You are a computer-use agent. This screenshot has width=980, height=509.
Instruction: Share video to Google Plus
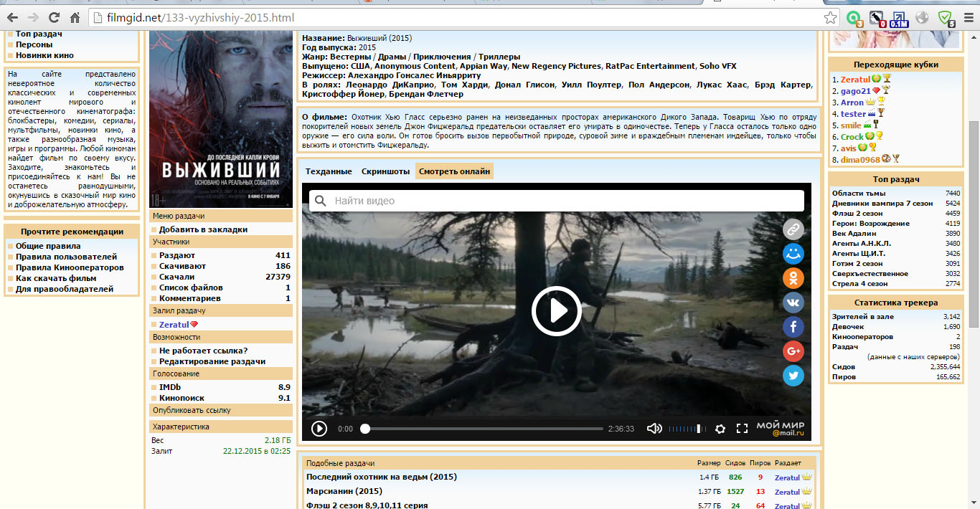coord(793,351)
